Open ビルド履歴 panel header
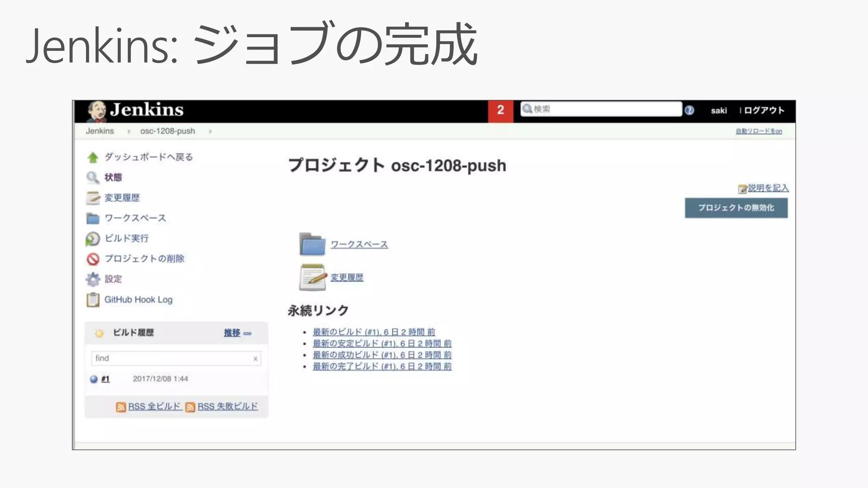 (133, 333)
